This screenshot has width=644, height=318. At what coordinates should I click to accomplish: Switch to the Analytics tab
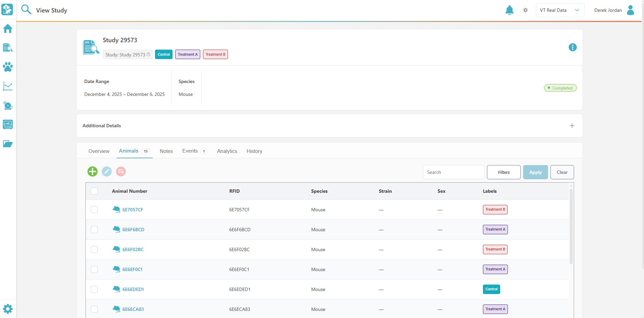(x=227, y=151)
